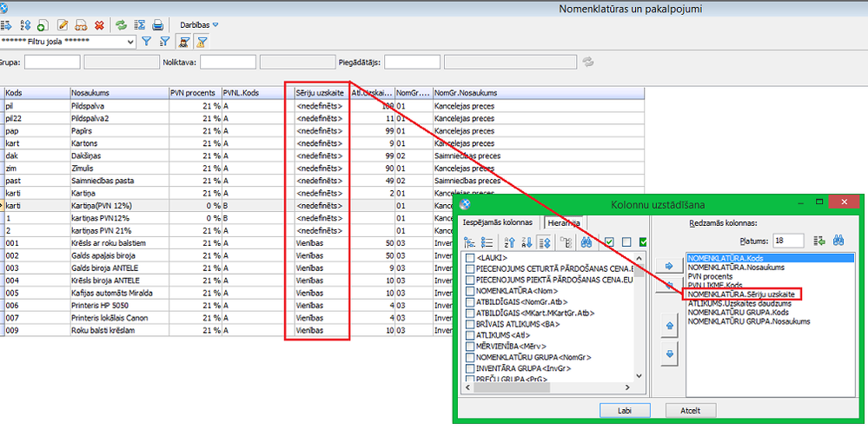The width and height of the screenshot is (868, 430).
Task: Select NOMENKLATŪRU GRUPA.Nosaukums in visible columns
Action: 748,321
